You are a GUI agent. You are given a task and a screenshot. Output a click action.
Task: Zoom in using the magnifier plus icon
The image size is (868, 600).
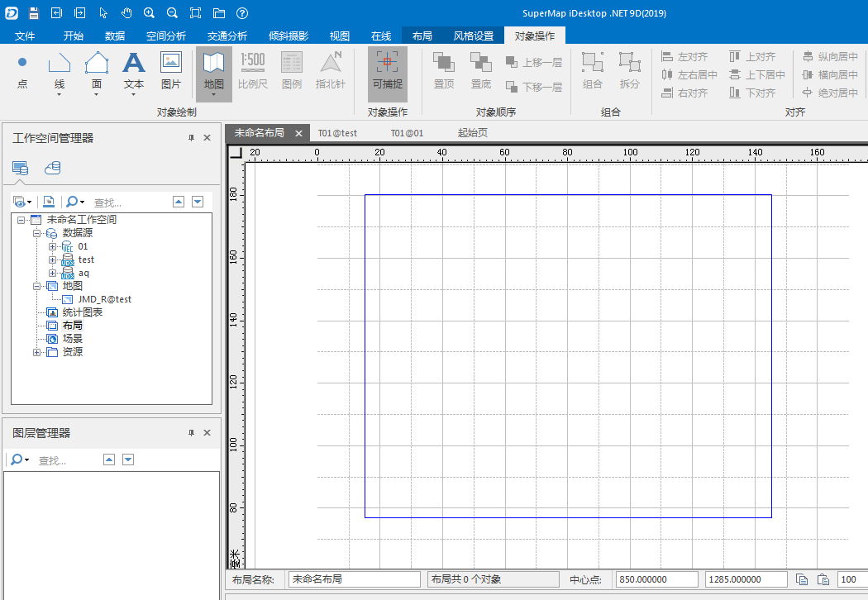[150, 12]
